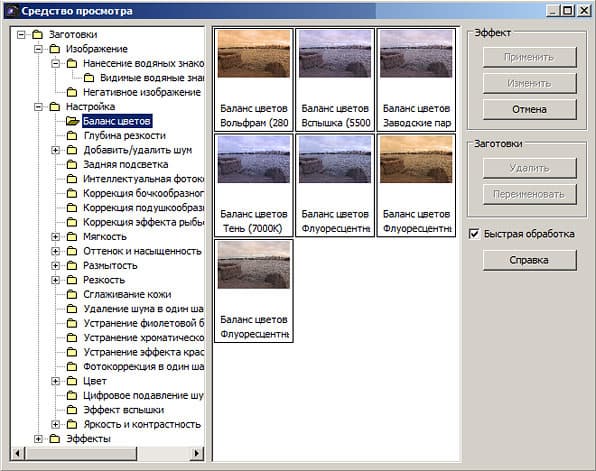Click folder icon of Задняя подсветка
The height and width of the screenshot is (471, 596).
(72, 165)
